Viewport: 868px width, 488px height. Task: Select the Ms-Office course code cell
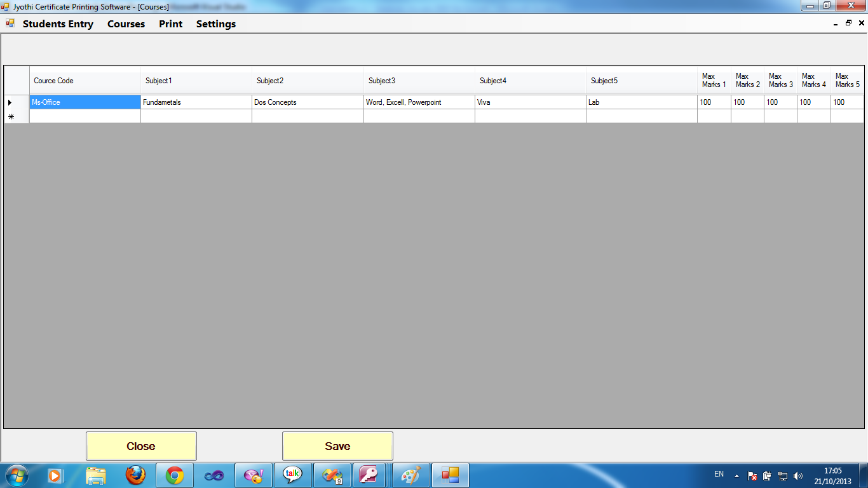85,102
